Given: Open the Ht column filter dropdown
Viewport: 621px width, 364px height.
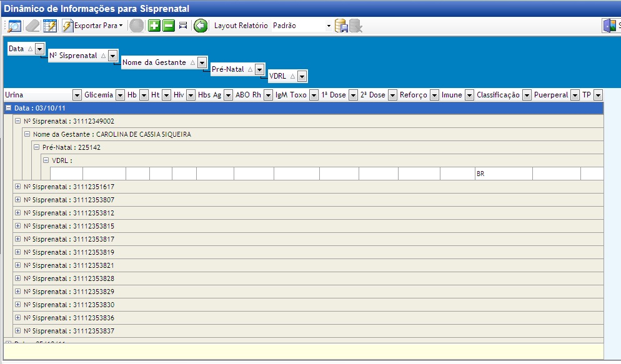Looking at the screenshot, I should (x=166, y=95).
